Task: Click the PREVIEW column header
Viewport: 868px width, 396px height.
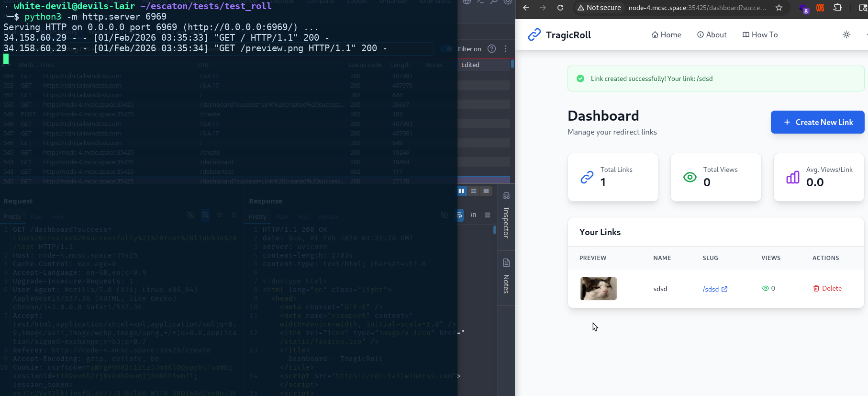Action: tap(593, 258)
